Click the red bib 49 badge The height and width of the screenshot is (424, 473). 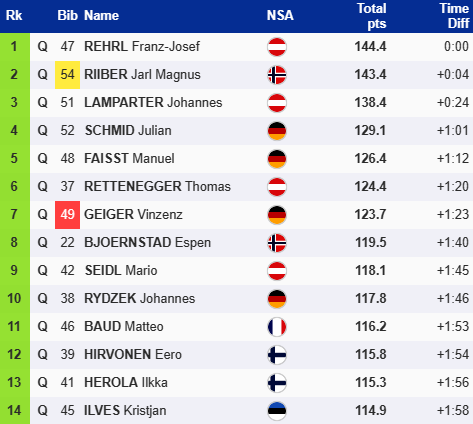(x=67, y=215)
